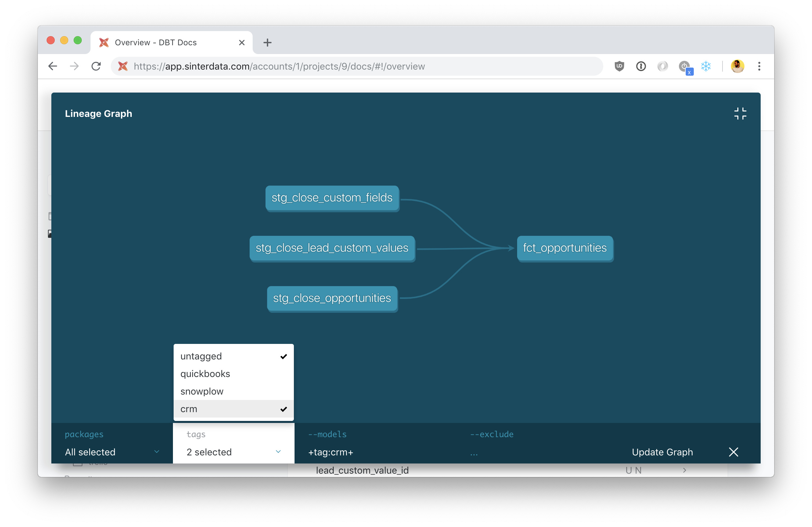Open the Chrome three-dot menu
812x527 pixels.
759,66
